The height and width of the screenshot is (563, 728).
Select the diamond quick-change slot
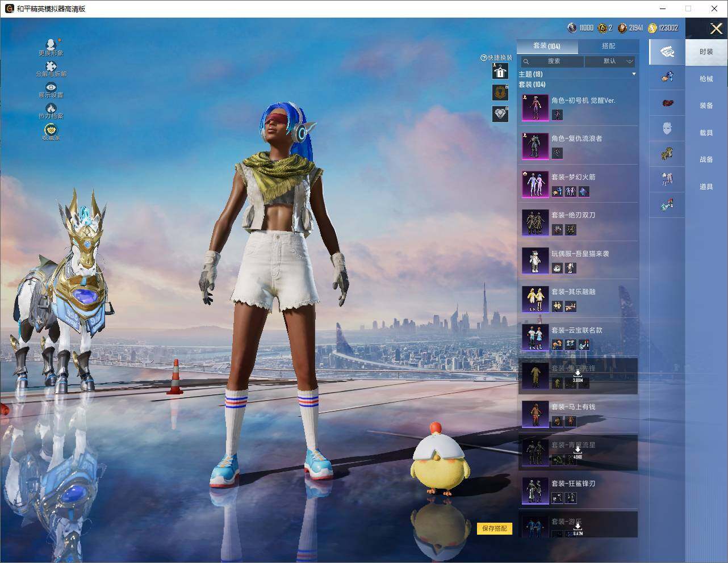(x=500, y=114)
